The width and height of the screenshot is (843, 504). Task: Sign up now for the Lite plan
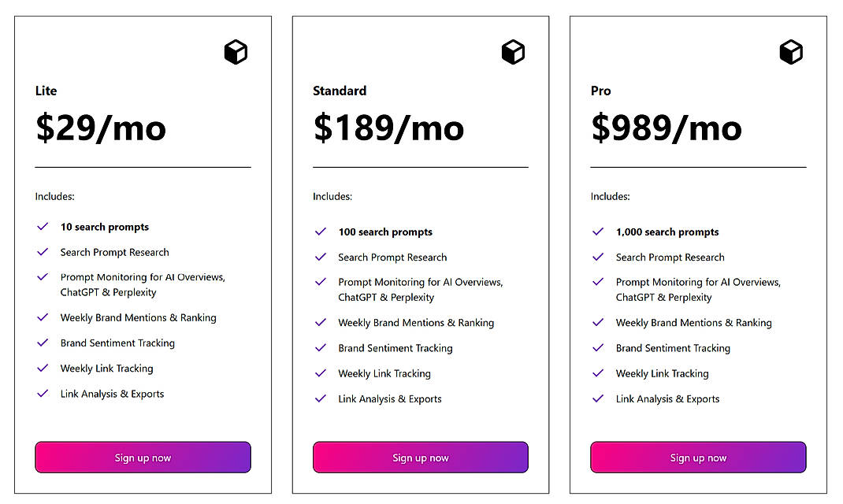tap(143, 458)
